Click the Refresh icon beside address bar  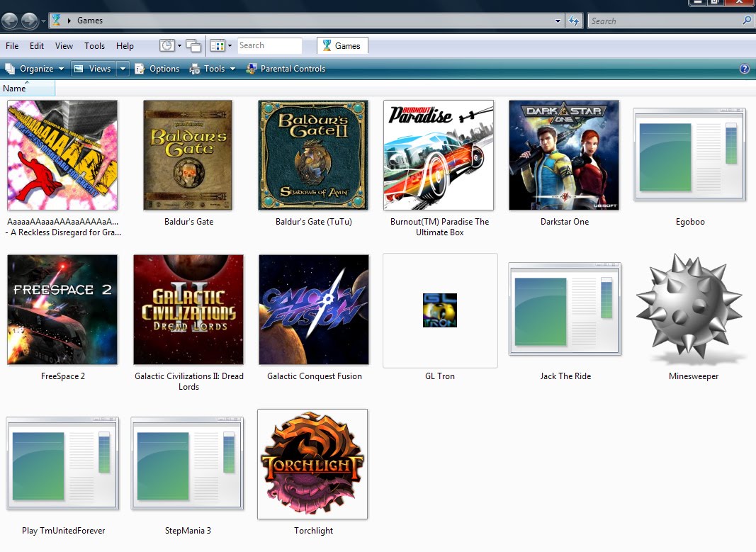pyautogui.click(x=574, y=21)
